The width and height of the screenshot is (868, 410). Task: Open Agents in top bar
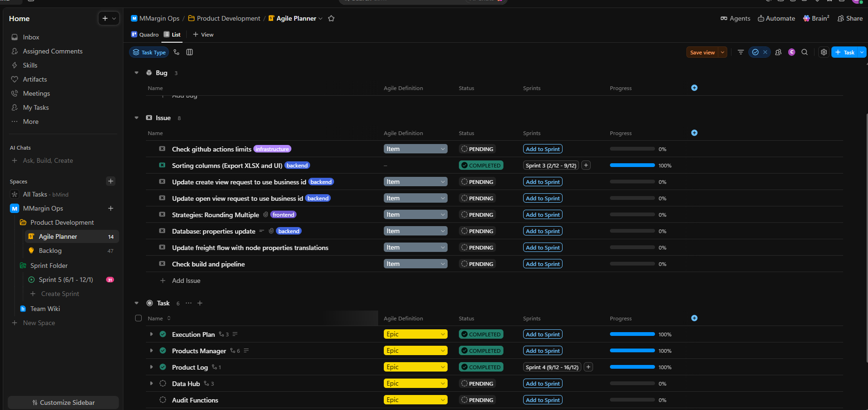pyautogui.click(x=735, y=18)
